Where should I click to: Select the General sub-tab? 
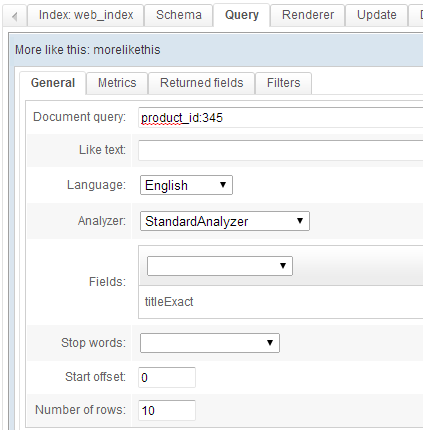[x=53, y=83]
